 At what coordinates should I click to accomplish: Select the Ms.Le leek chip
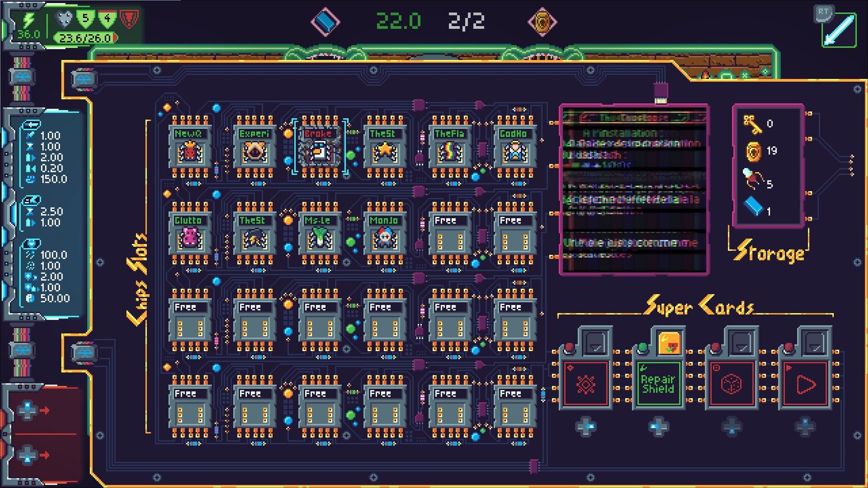click(x=320, y=234)
